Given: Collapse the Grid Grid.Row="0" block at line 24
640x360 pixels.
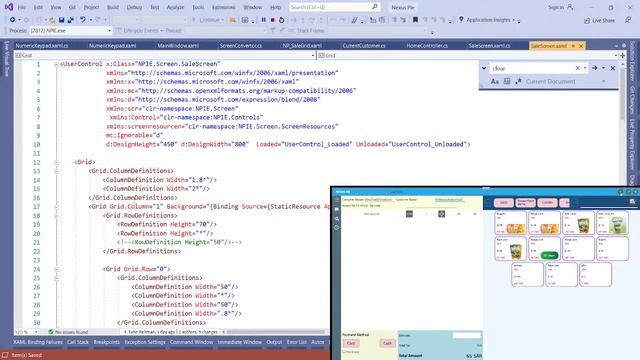Looking at the screenshot, I should (56, 269).
